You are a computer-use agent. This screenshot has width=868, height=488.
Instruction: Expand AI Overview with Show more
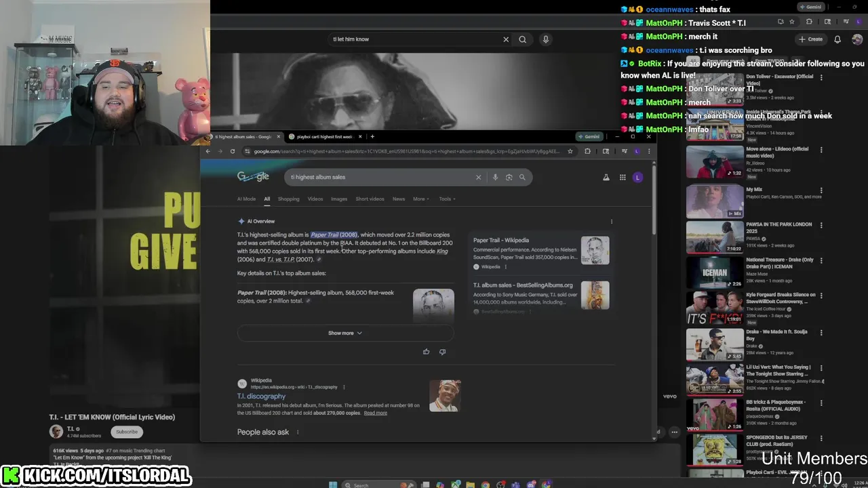pos(345,333)
